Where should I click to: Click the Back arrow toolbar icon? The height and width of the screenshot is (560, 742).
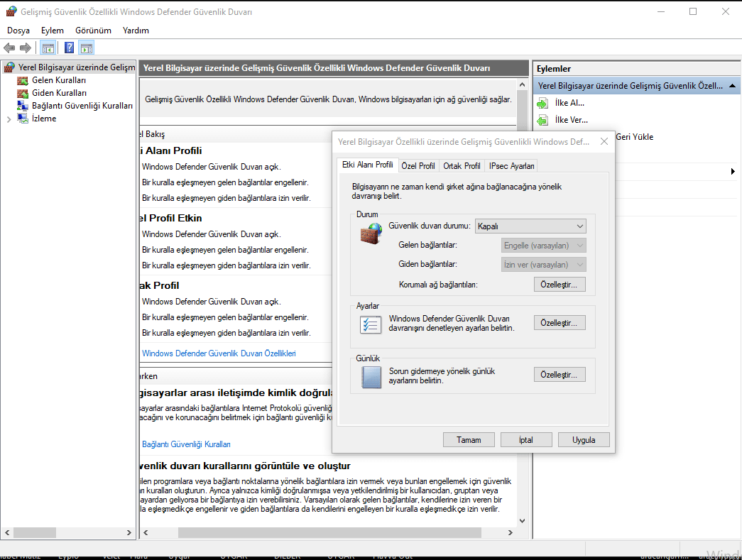tap(9, 48)
